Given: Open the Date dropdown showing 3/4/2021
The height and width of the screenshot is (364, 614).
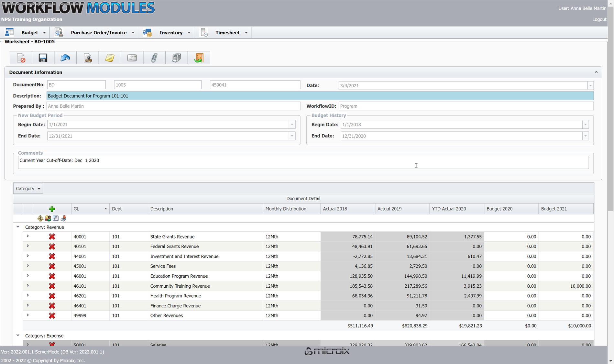Looking at the screenshot, I should (x=590, y=86).
